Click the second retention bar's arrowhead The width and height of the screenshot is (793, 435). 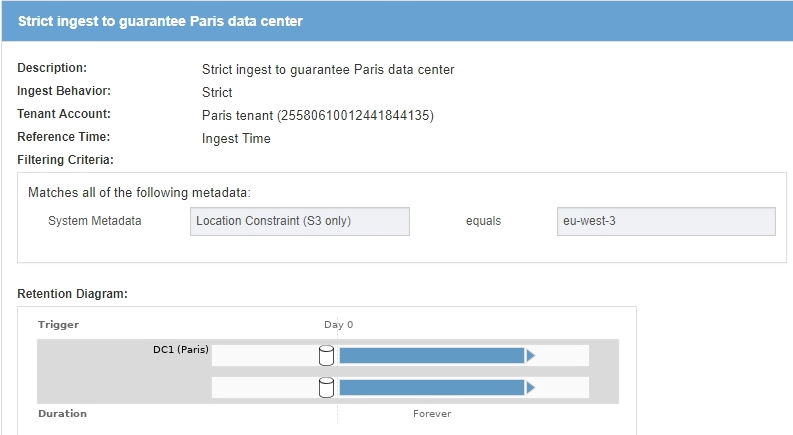(531, 387)
